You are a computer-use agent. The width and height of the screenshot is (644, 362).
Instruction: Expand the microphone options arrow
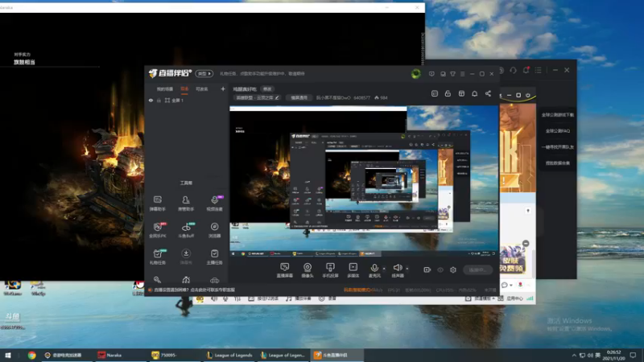(x=384, y=269)
